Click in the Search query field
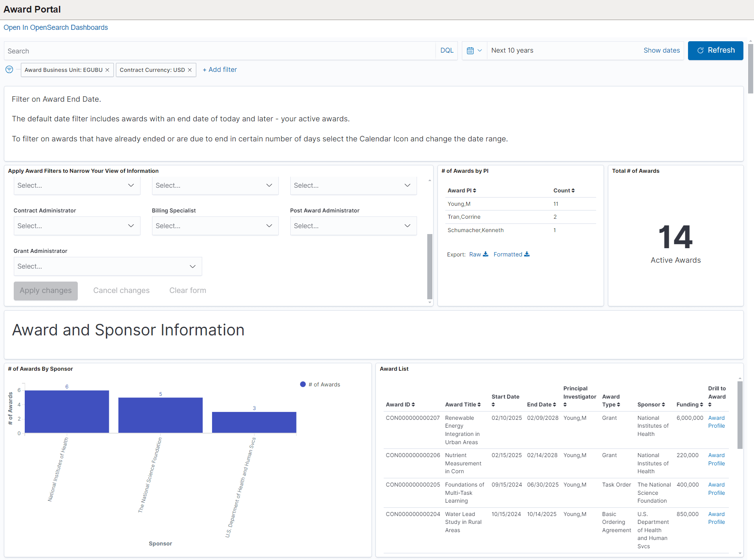 (x=220, y=51)
